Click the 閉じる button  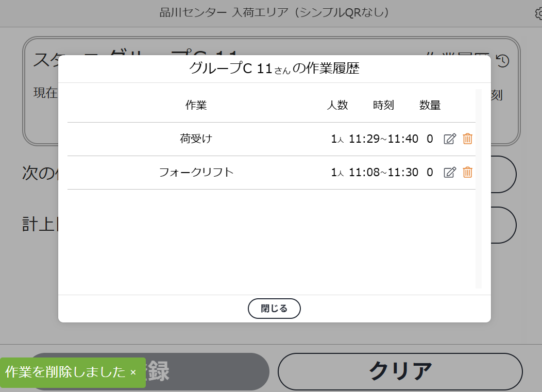274,309
